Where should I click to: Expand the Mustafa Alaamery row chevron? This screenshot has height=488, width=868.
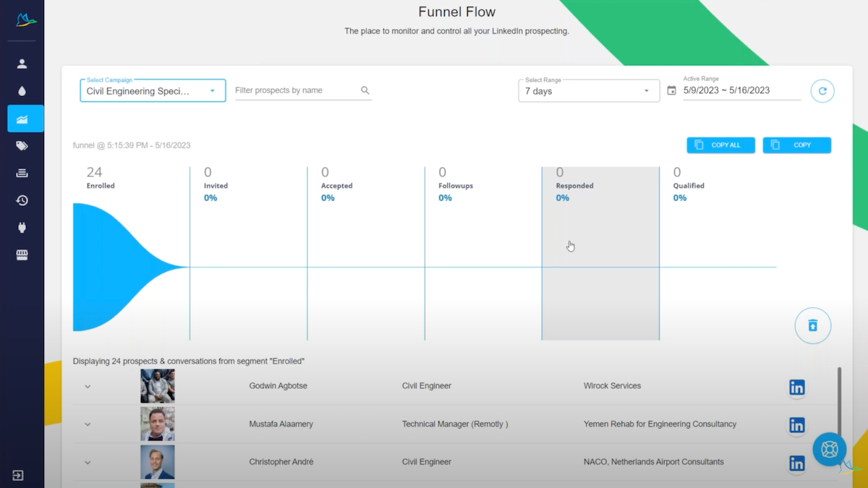[88, 424]
